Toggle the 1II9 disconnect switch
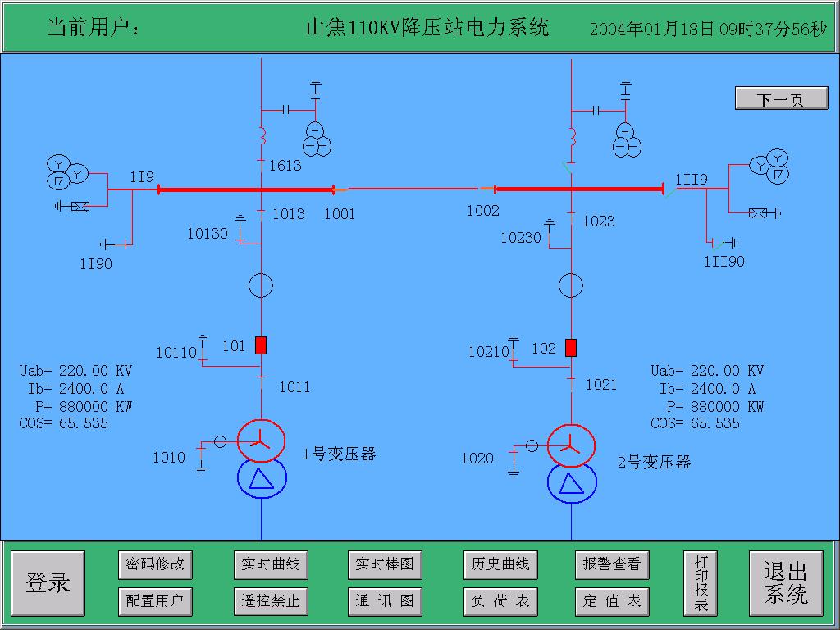The height and width of the screenshot is (630, 840). point(671,191)
